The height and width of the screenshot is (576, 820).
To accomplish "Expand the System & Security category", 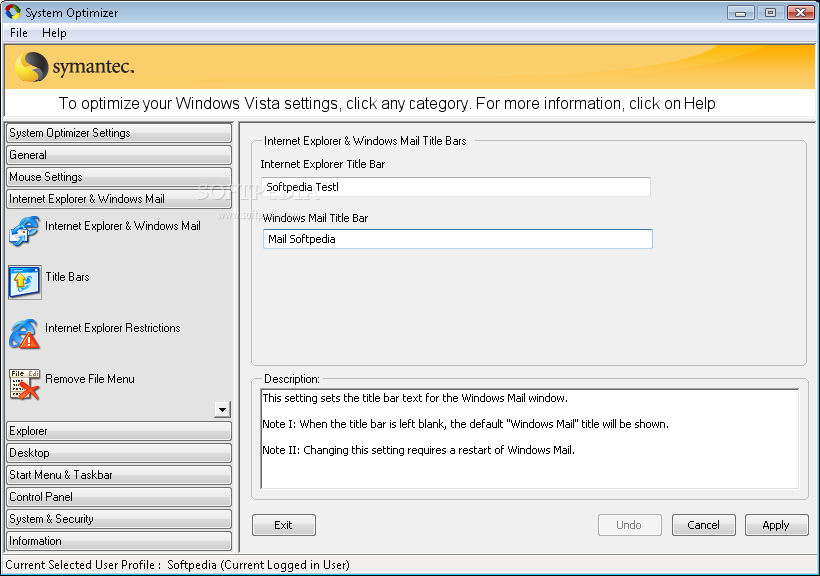I will click(x=119, y=519).
